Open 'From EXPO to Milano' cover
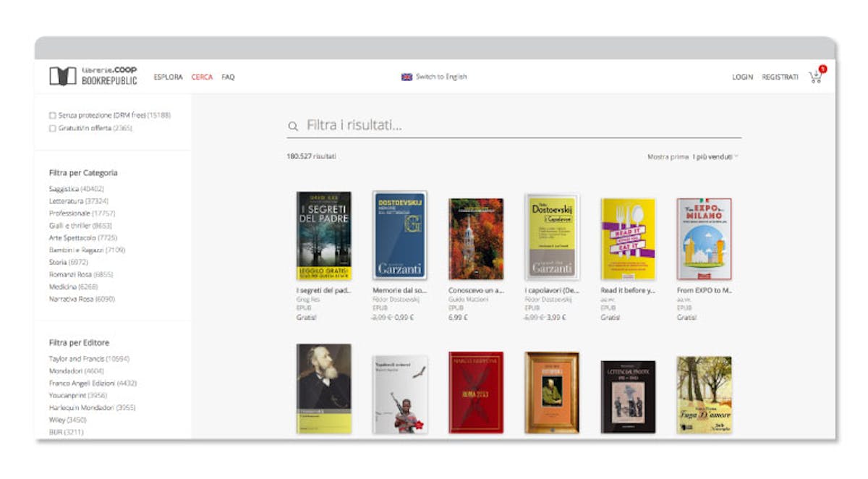Viewport: 868px width, 479px height. pyautogui.click(x=704, y=239)
